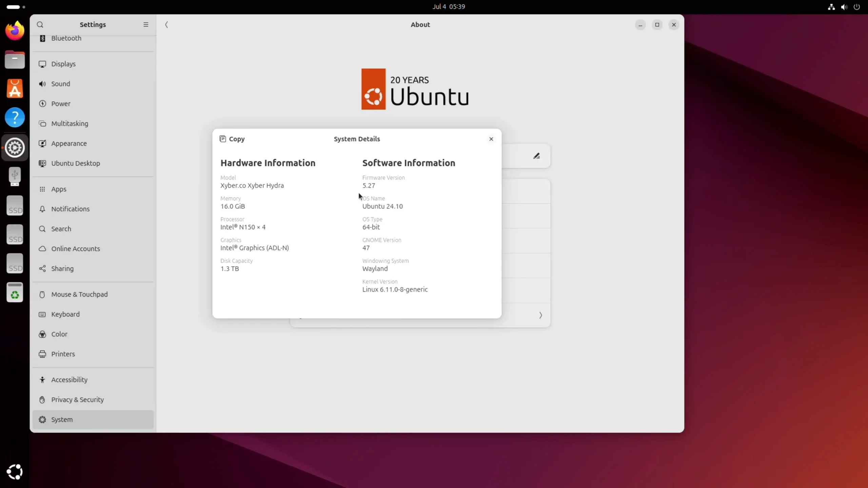Click kernel version Linux 6.11.0-8-generic

coord(395,289)
